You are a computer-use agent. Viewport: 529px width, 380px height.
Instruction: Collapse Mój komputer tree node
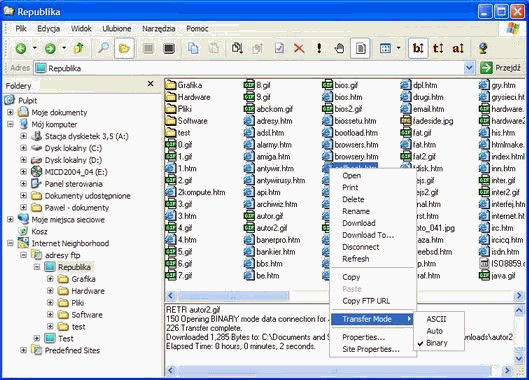(10, 124)
